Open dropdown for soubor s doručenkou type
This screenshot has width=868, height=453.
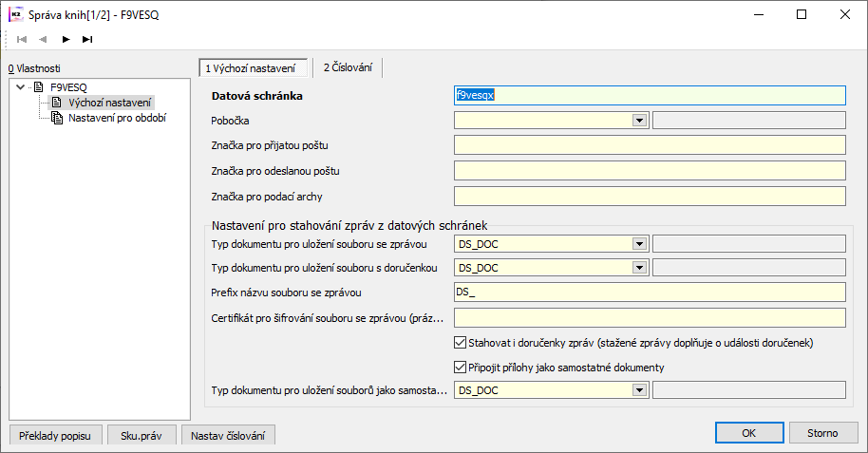coord(640,267)
